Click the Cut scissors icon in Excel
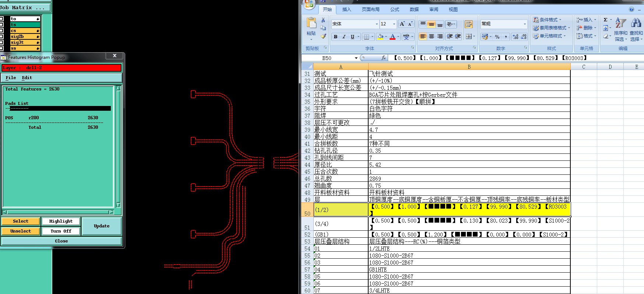Viewport: 644px width, 294px height. tap(323, 20)
